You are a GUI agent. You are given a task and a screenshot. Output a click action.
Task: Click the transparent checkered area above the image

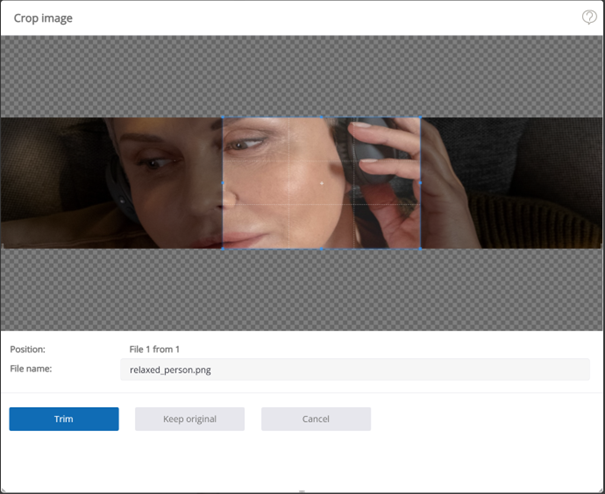[x=300, y=76]
